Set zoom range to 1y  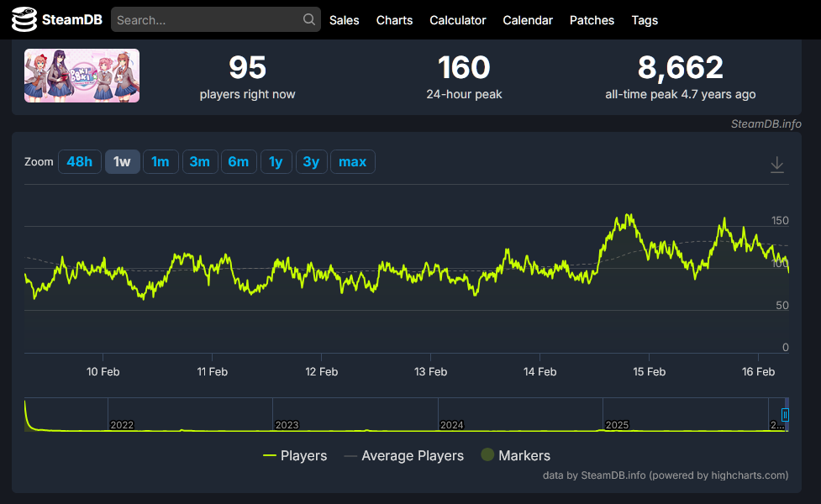coord(276,162)
